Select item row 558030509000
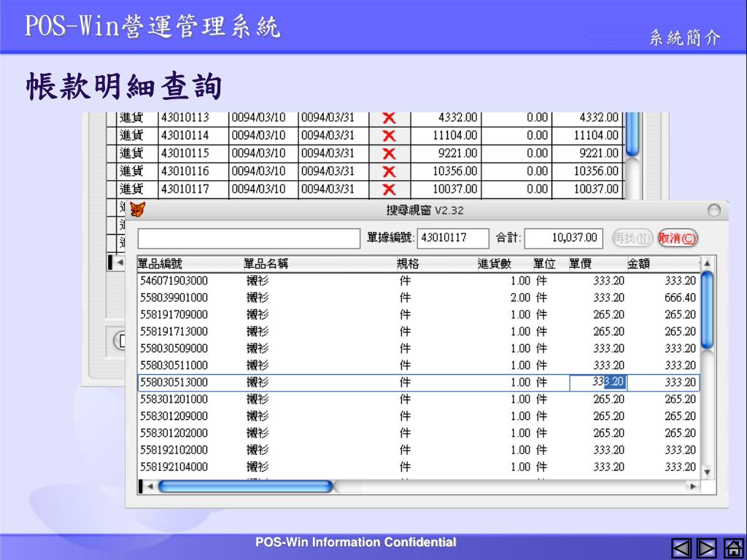Screen dimensions: 747x560 point(419,349)
